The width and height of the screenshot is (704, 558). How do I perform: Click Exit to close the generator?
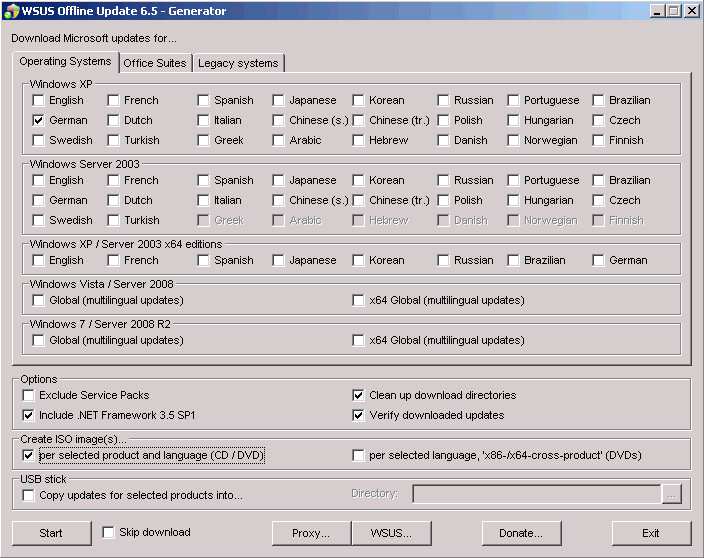651,533
